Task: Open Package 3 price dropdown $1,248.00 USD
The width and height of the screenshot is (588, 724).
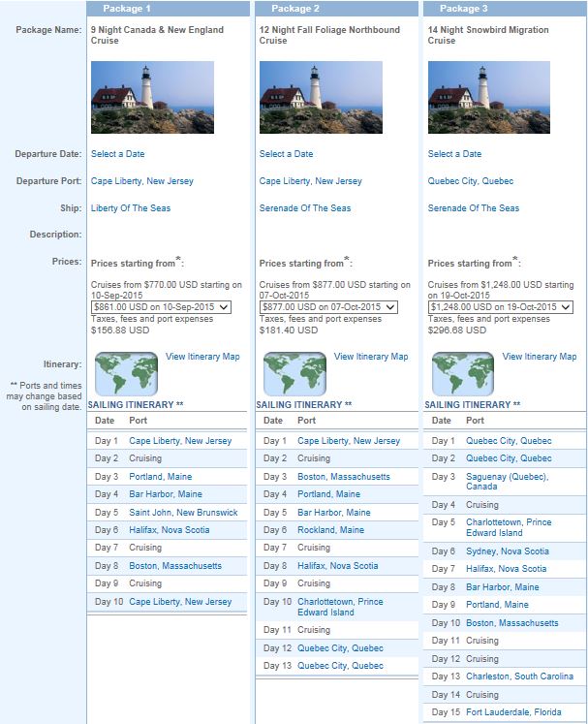Action: tap(501, 307)
